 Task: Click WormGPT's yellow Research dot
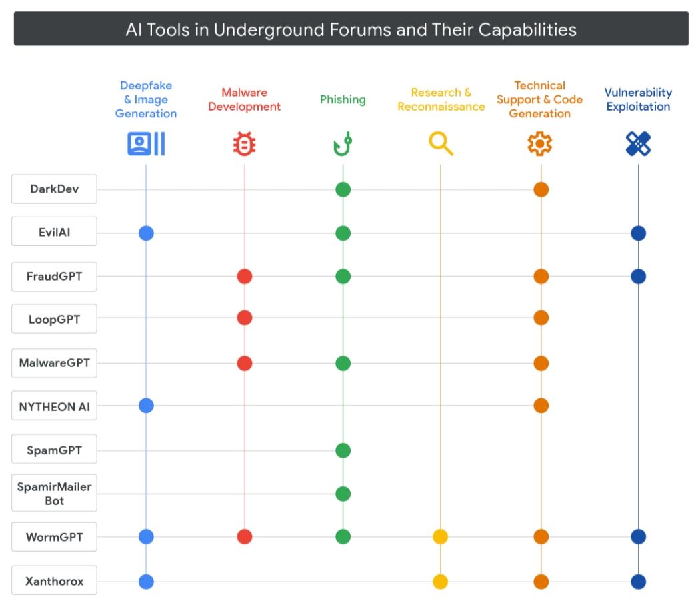[x=440, y=537]
